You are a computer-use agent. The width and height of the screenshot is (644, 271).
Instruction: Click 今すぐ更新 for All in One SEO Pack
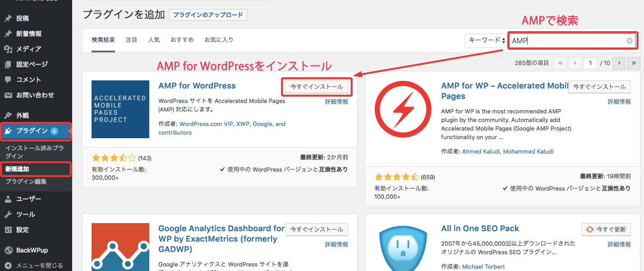pos(606,229)
